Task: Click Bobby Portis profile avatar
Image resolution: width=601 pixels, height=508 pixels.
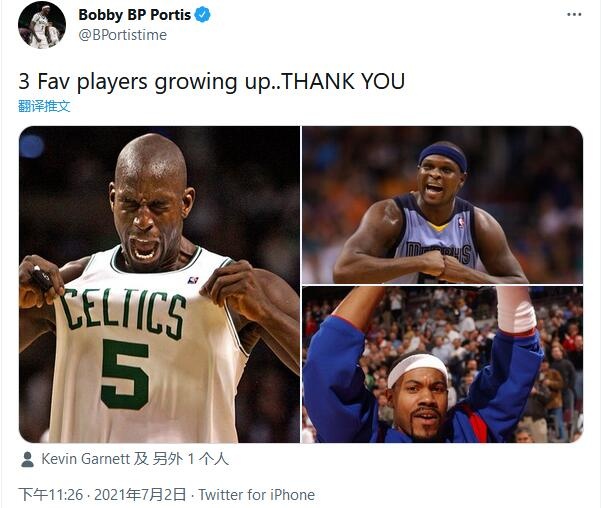Action: tap(41, 25)
